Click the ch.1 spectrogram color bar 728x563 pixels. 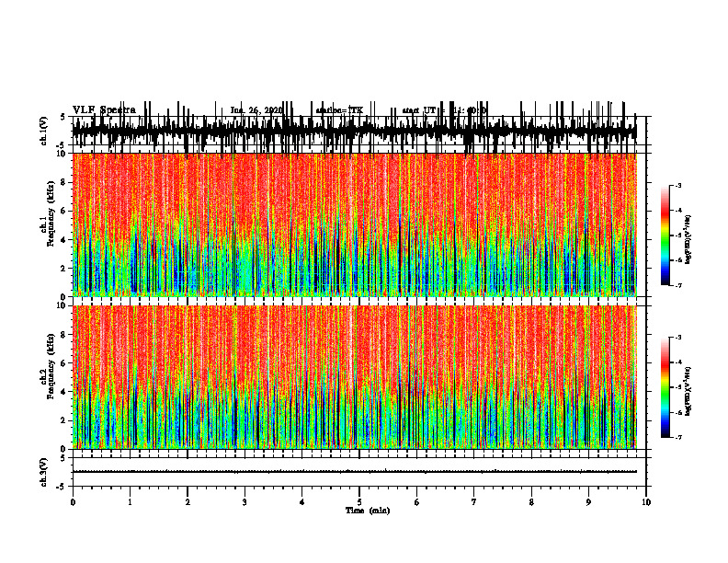[665, 236]
